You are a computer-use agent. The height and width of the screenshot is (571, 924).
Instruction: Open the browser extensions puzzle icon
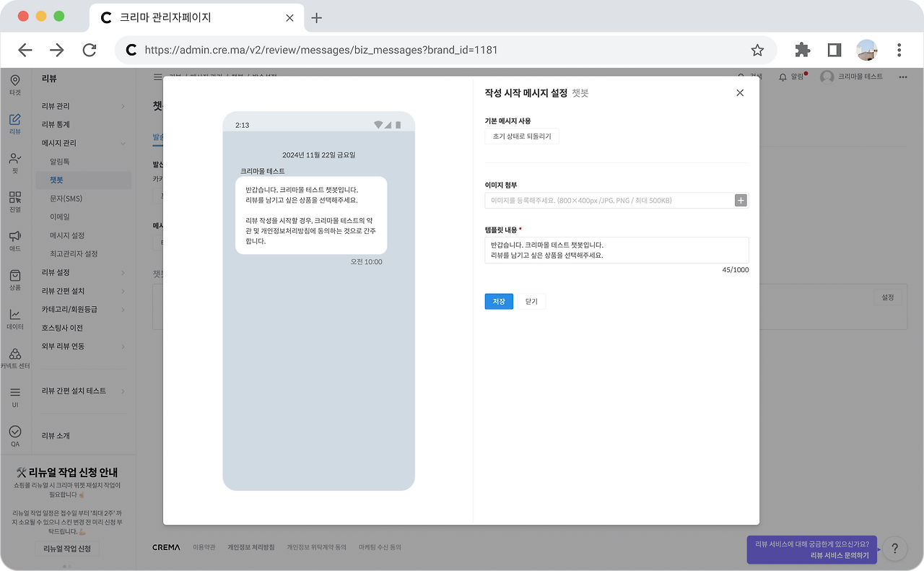(x=803, y=50)
